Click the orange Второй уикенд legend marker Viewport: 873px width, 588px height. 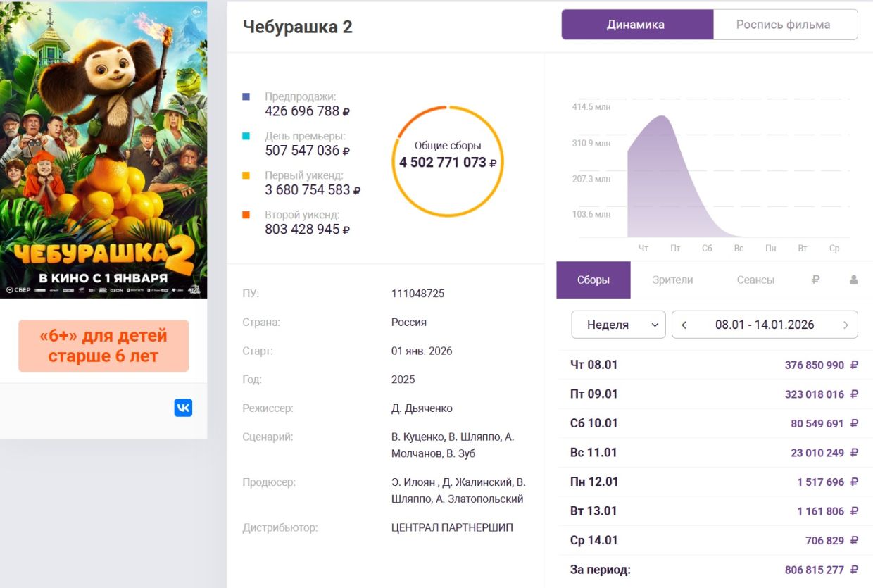(x=246, y=215)
